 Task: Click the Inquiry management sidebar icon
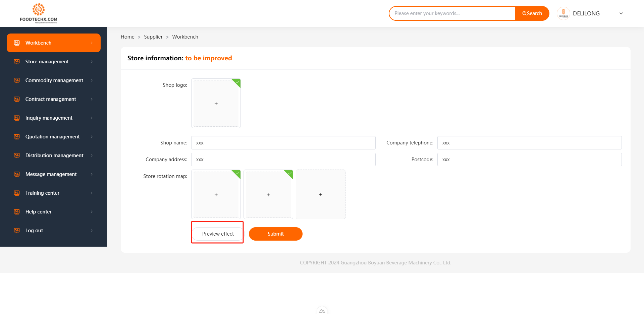[x=17, y=118]
